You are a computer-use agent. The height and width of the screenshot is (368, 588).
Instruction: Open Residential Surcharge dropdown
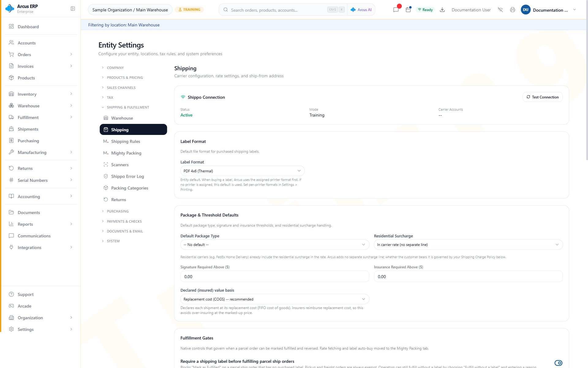tap(468, 245)
